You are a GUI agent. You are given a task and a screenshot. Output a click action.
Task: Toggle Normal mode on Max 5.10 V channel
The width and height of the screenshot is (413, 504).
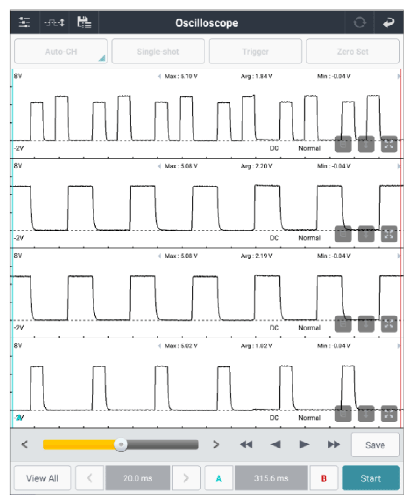coord(309,148)
